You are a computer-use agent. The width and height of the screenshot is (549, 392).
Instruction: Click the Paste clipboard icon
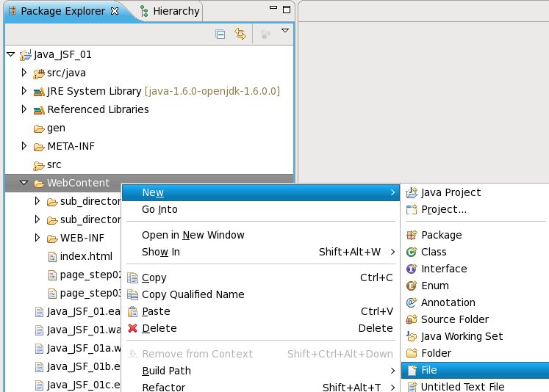tap(133, 311)
